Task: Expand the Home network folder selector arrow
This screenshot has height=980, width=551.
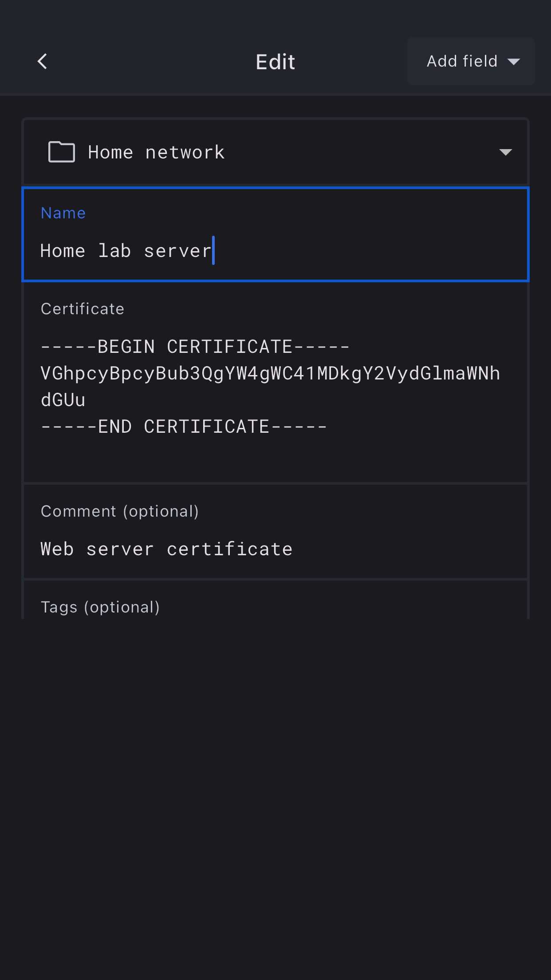Action: (505, 152)
